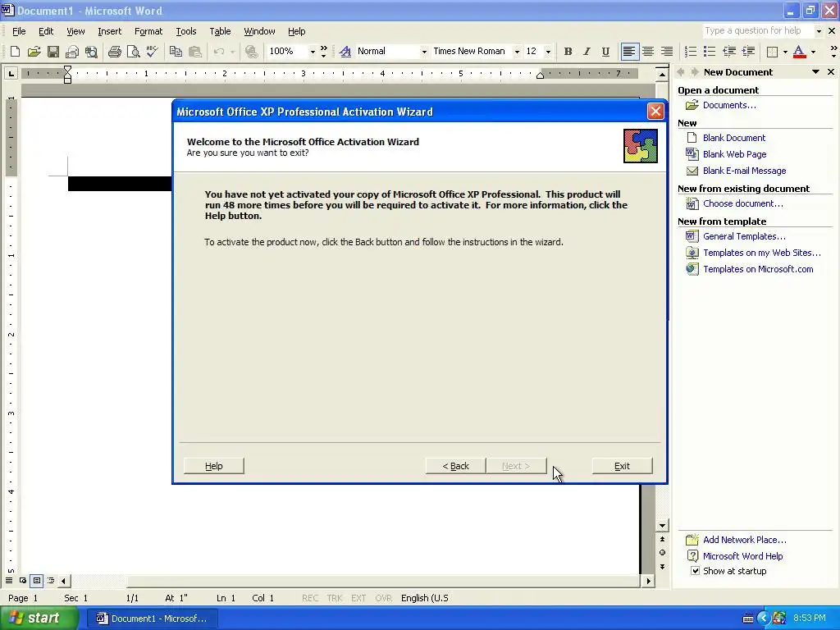Screen dimensions: 840x630
Task: Toggle TRK track changes indicator
Action: point(335,598)
